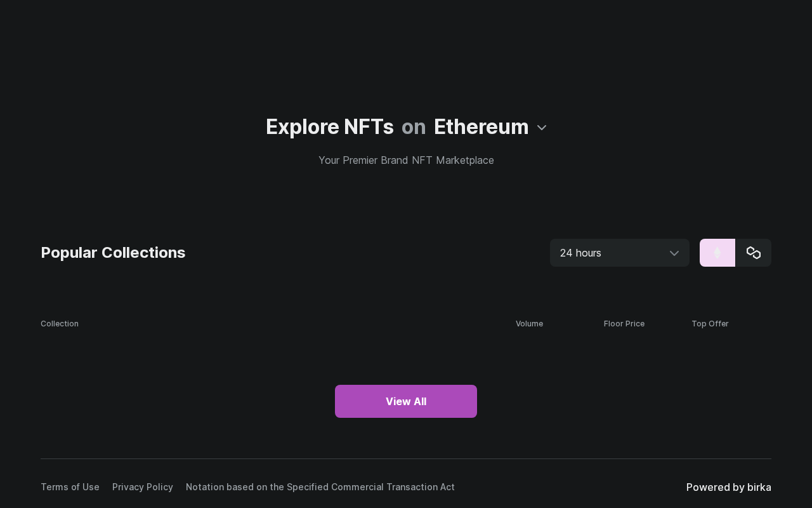Expand the chevron beside the Ethereum heading
The height and width of the screenshot is (508, 812).
[542, 128]
